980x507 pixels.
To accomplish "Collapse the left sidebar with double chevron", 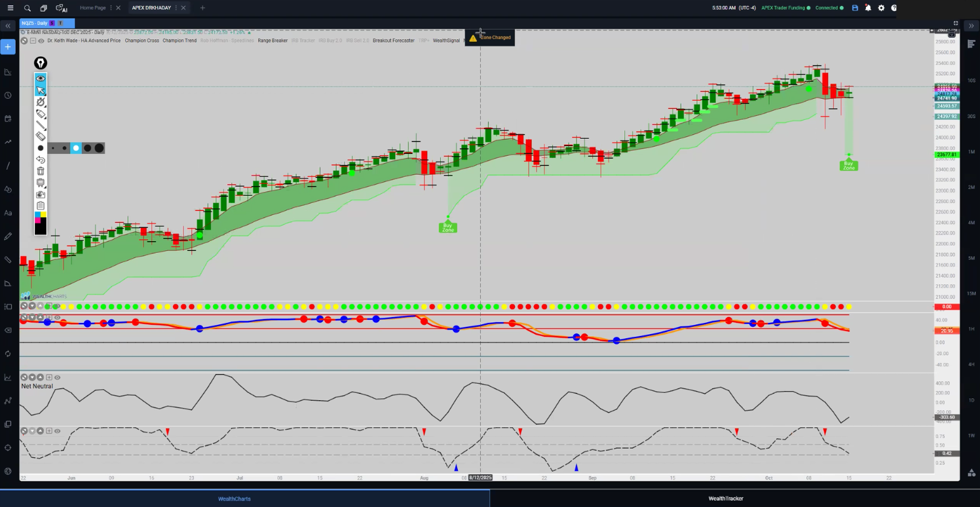I will tap(8, 26).
